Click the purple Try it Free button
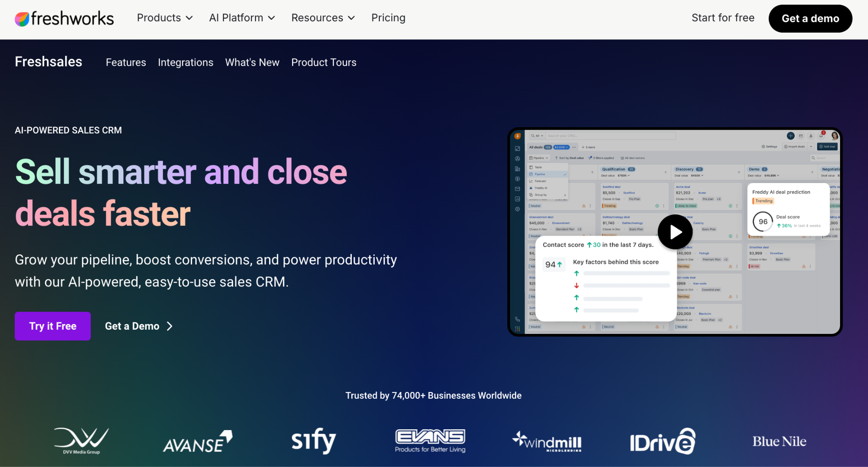Image resolution: width=868 pixels, height=467 pixels. 53,326
